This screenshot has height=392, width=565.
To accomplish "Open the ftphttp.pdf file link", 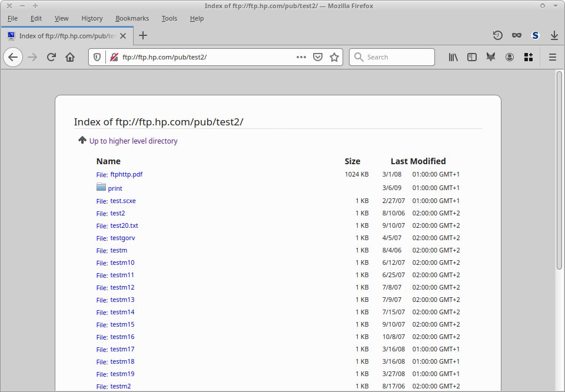I will tap(126, 175).
